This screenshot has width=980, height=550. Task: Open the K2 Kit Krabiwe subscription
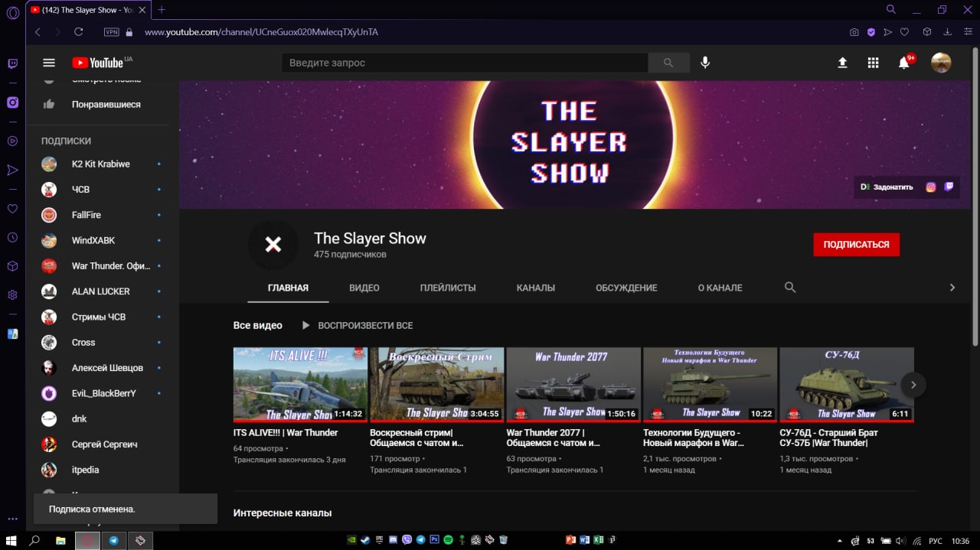tap(97, 164)
